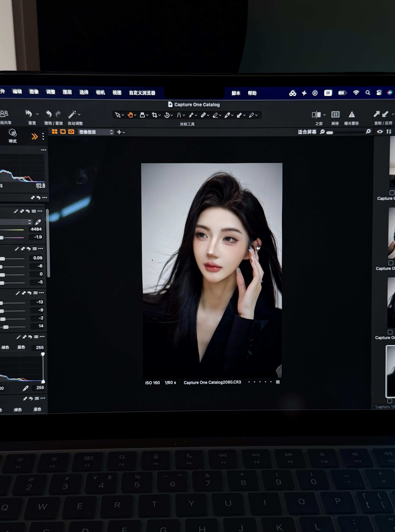Click the zoom out magnifier icon
This screenshot has height=532, width=395.
(323, 132)
